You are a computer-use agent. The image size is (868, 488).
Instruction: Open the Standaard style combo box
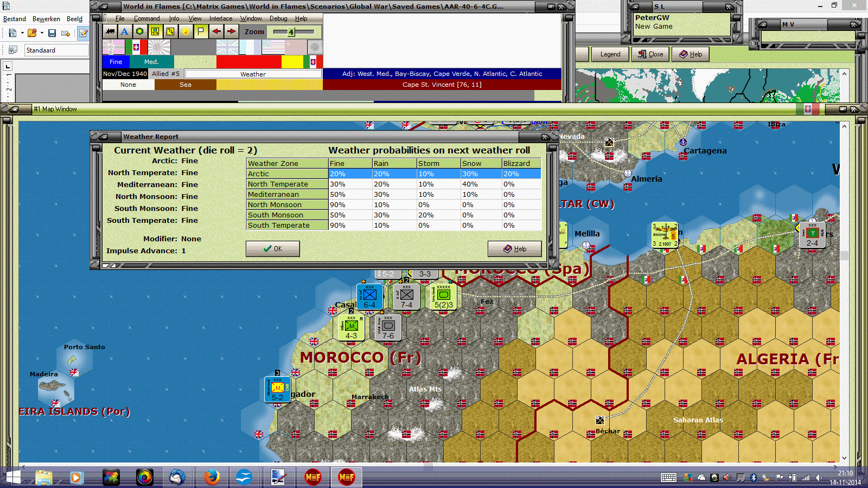(56, 50)
